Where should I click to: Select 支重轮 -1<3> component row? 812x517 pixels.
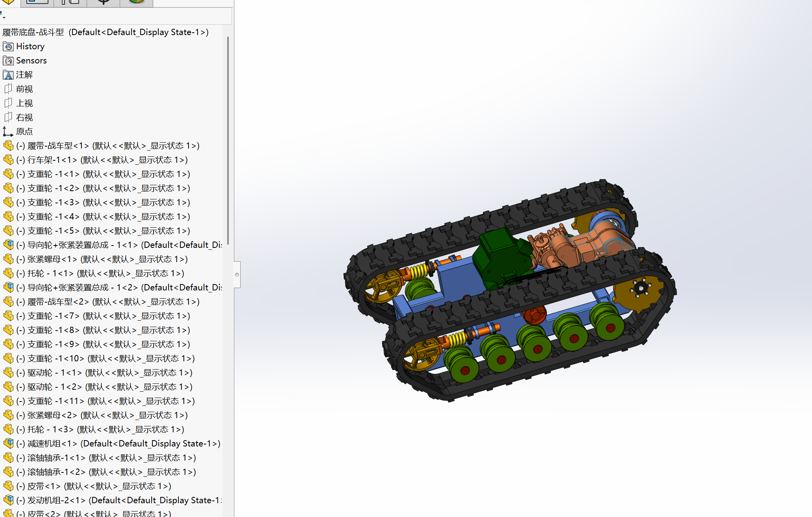(x=103, y=203)
